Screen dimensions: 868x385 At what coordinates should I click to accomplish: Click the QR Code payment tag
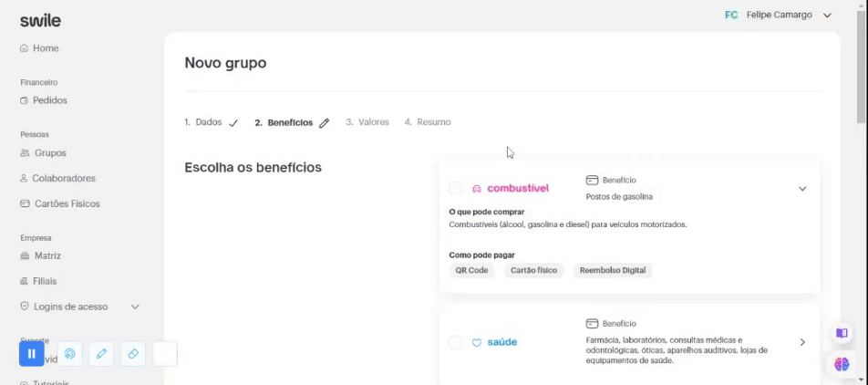(471, 270)
